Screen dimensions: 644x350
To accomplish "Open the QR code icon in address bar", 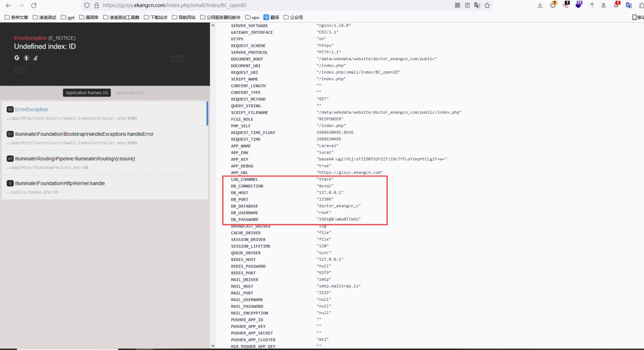I will click(457, 5).
